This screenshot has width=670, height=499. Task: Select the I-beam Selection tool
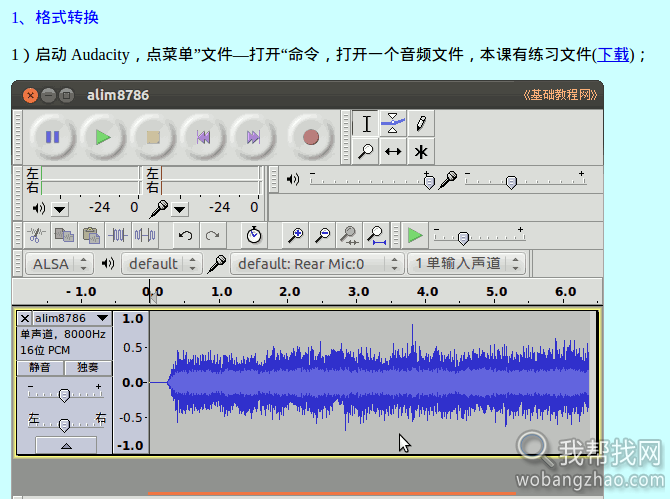pyautogui.click(x=366, y=124)
